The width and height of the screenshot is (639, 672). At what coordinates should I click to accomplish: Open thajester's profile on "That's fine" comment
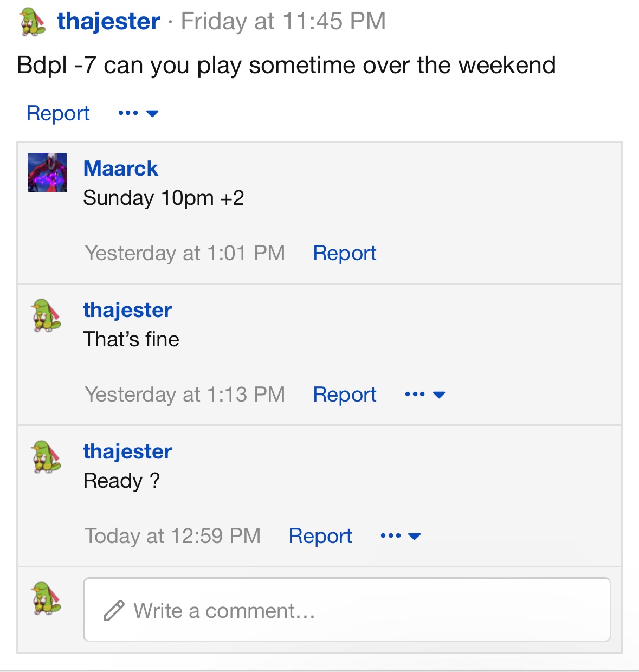click(x=127, y=310)
